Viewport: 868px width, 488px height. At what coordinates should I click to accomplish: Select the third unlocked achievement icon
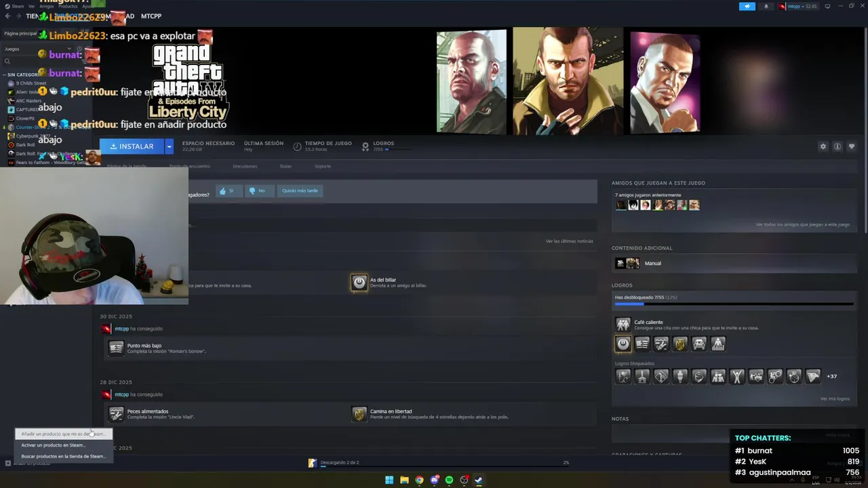pos(660,344)
